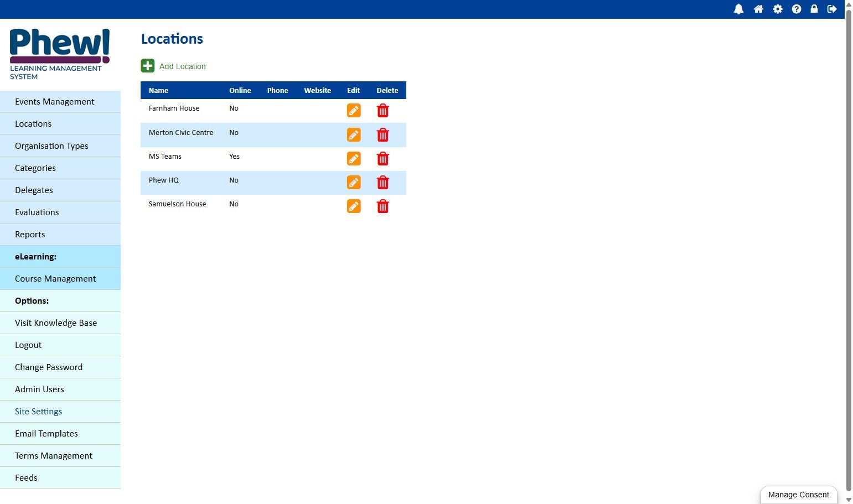Delete the Phew HQ location
Screen dimensions: 853x504
[x=382, y=183]
